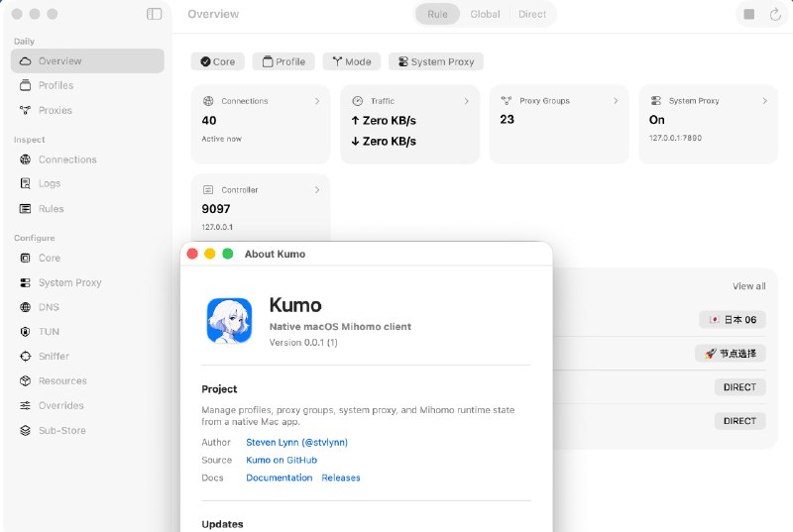Click the Resources box icon
Screen dimensions: 793x532
tap(26, 381)
